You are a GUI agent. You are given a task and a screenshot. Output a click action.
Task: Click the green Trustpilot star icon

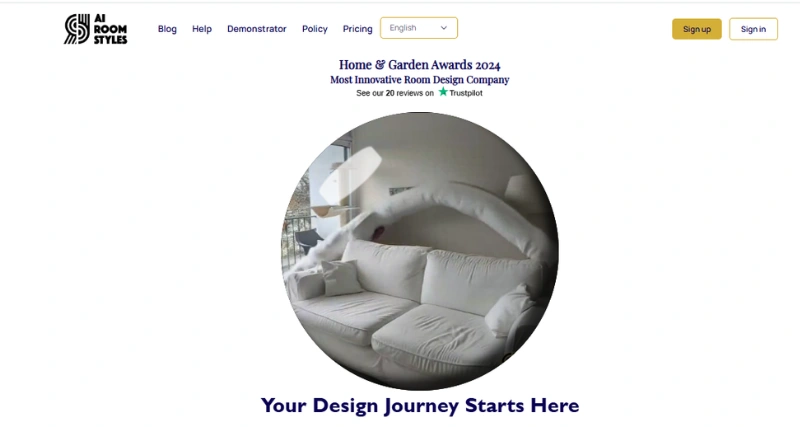pos(443,92)
